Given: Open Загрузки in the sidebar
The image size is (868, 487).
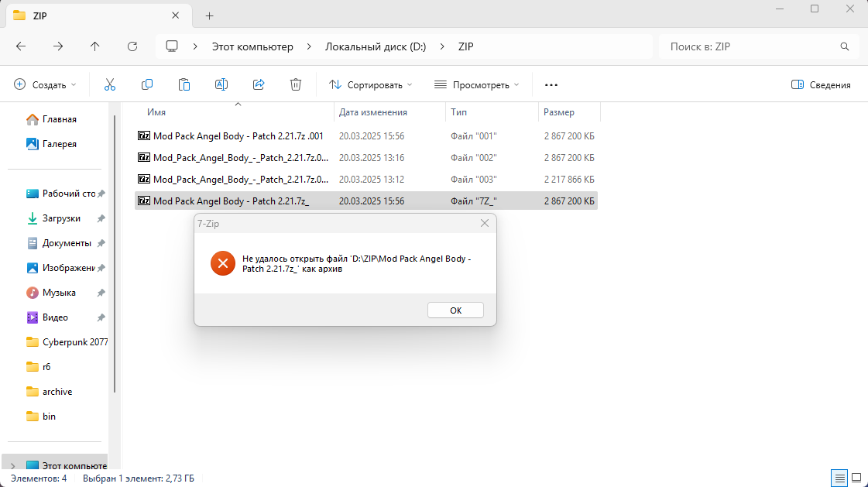Looking at the screenshot, I should pyautogui.click(x=61, y=218).
